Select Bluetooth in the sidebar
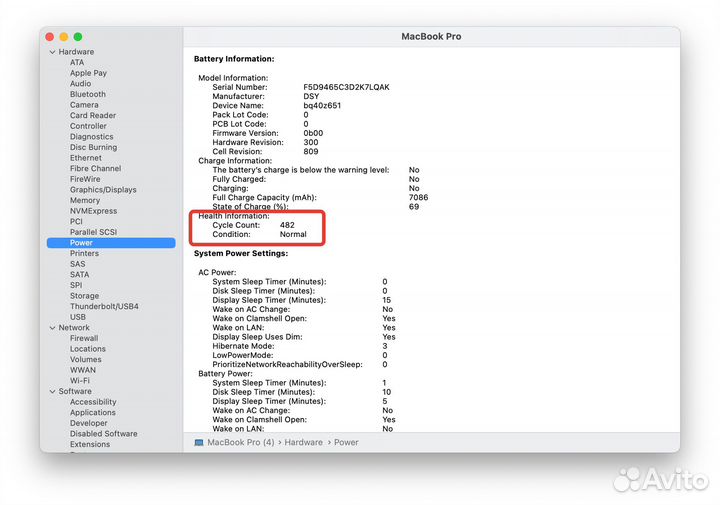Viewport: 720px width, 505px height. point(87,94)
